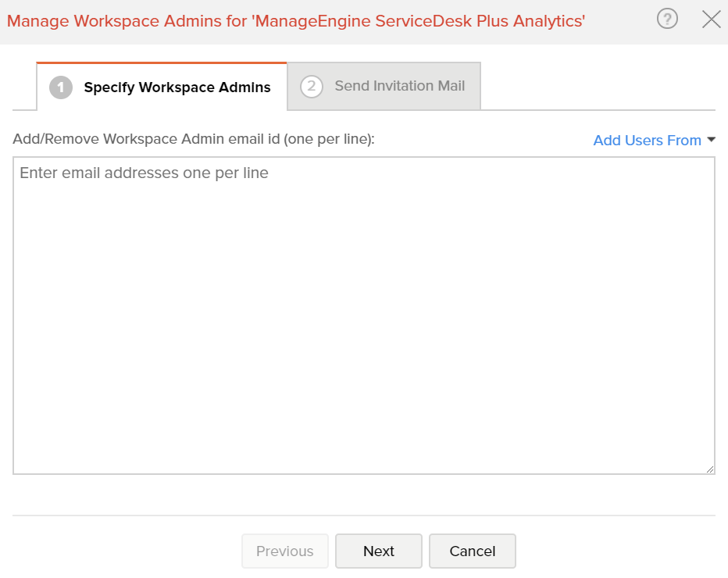728x578 pixels.
Task: Click the step 1 number circle
Action: (61, 87)
